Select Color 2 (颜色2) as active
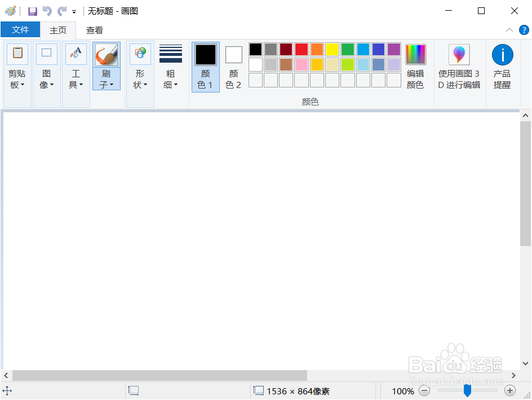 (x=233, y=54)
